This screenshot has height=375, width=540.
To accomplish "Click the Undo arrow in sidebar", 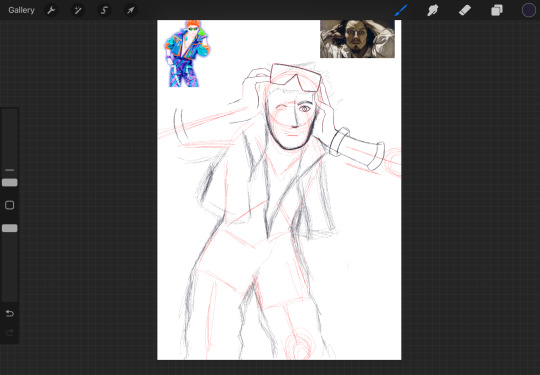I will tap(10, 313).
